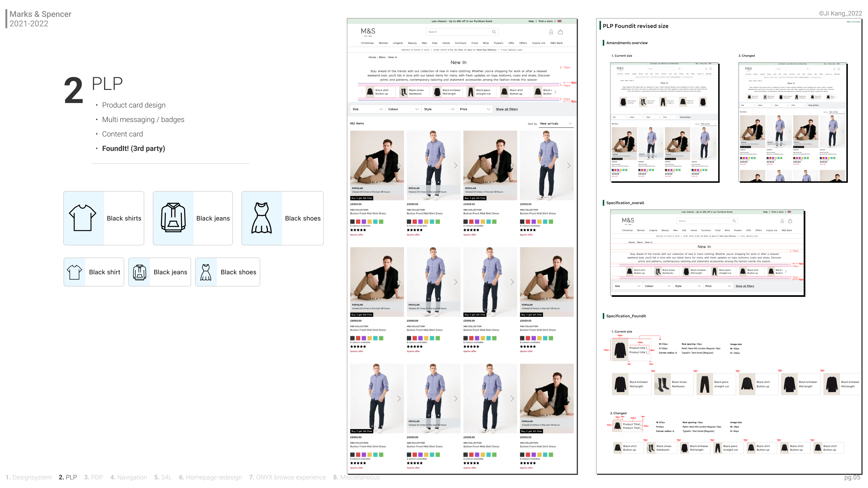Click the small Black shirt icon card
The height and width of the screenshot is (488, 868).
(94, 272)
